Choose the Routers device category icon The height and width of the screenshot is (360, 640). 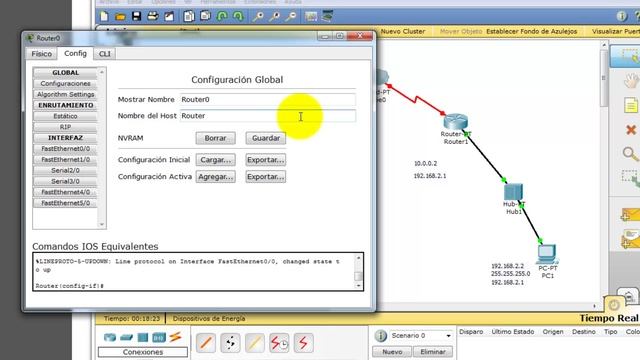(110, 338)
